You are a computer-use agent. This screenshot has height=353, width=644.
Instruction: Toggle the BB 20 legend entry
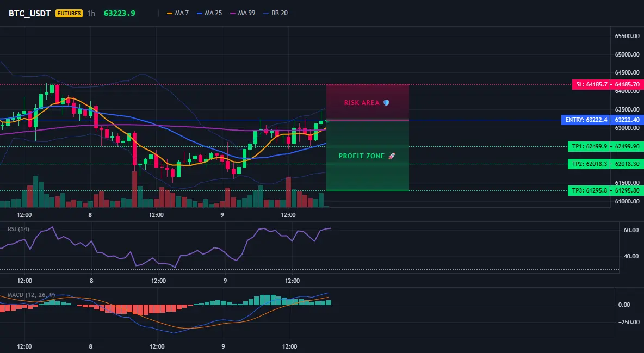pos(276,13)
